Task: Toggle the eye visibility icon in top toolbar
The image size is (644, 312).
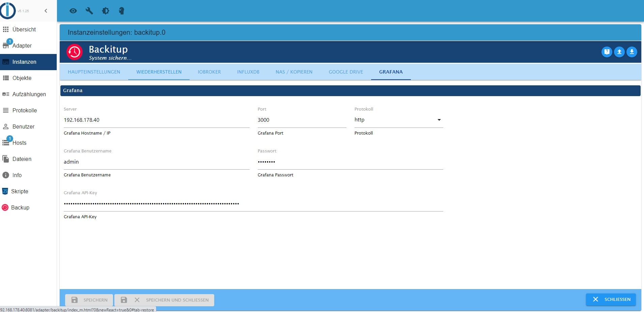Action: (x=73, y=11)
